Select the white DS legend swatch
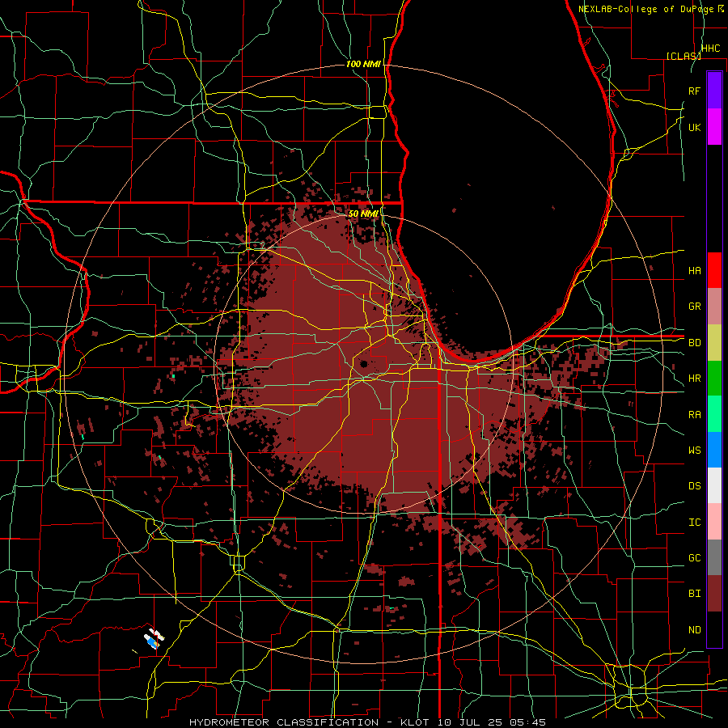This screenshot has height=728, width=728. 714,485
